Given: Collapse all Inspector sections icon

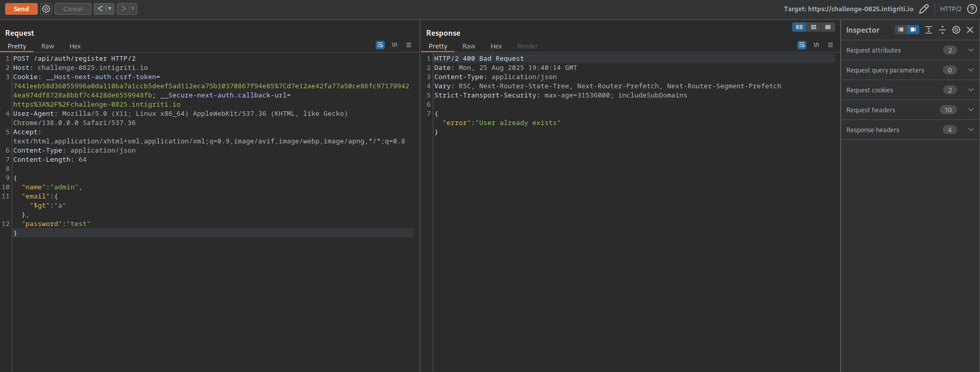Looking at the screenshot, I should (x=942, y=30).
